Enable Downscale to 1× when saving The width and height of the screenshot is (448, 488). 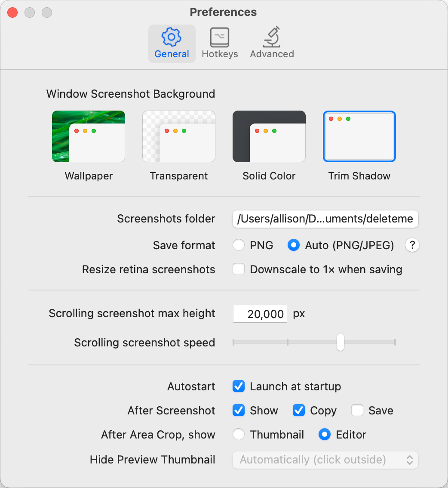(x=239, y=269)
